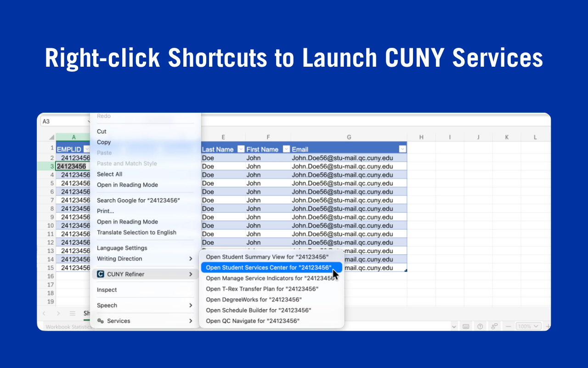Select column G header
This screenshot has width=588, height=368.
349,137
